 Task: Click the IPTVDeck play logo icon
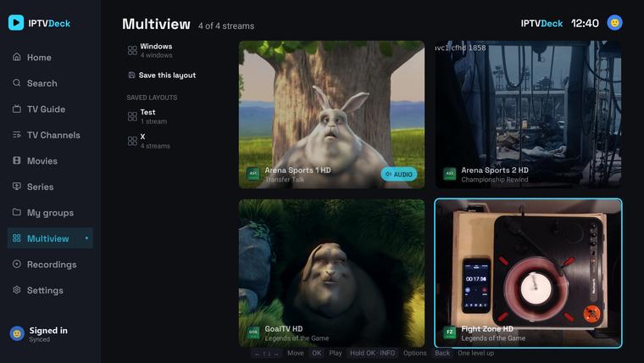[16, 23]
